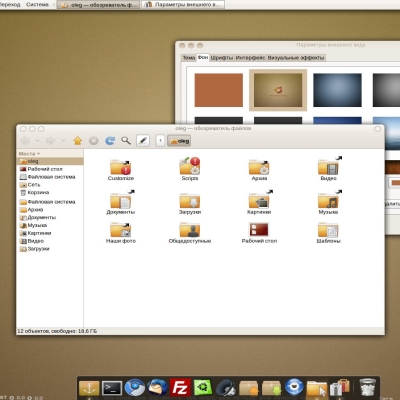Select the Архив folder icon in file pane
400x400 pixels.
259,167
